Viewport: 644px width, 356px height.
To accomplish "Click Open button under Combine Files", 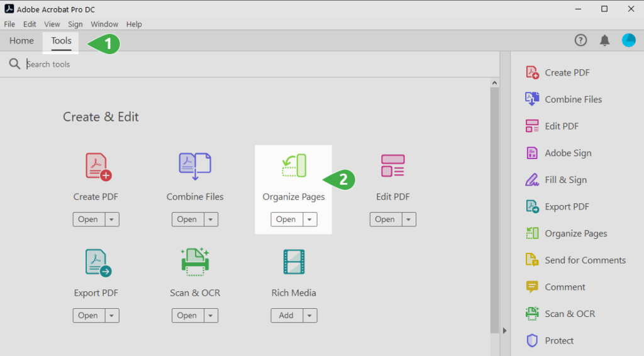I will [x=187, y=220].
